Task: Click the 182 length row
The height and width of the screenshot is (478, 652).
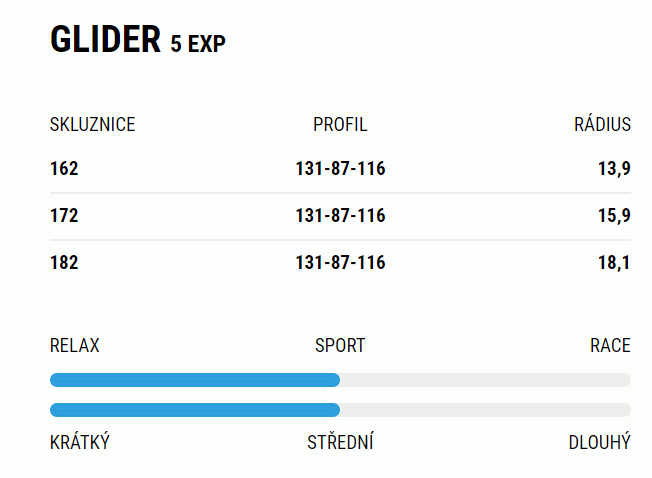Action: coord(340,263)
